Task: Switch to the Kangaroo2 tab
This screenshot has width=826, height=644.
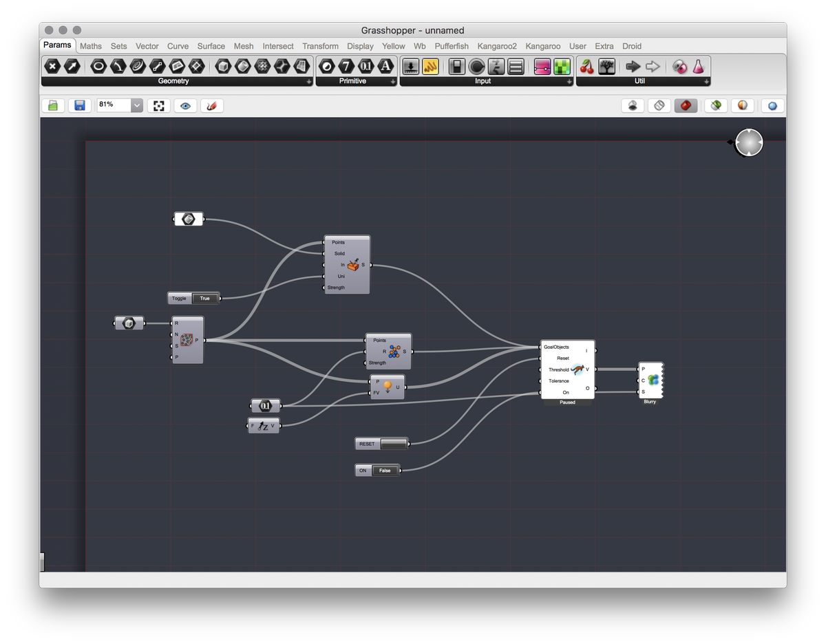Action: (x=497, y=46)
